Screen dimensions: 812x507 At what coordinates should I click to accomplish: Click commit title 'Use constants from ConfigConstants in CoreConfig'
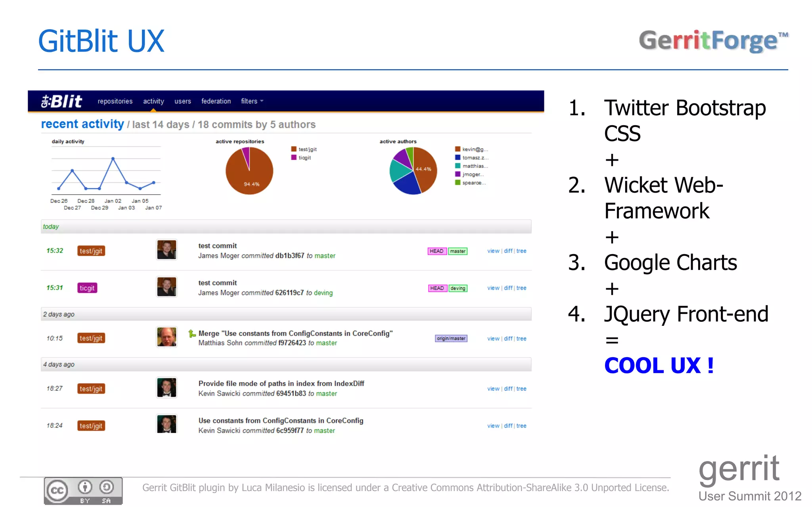pos(281,421)
